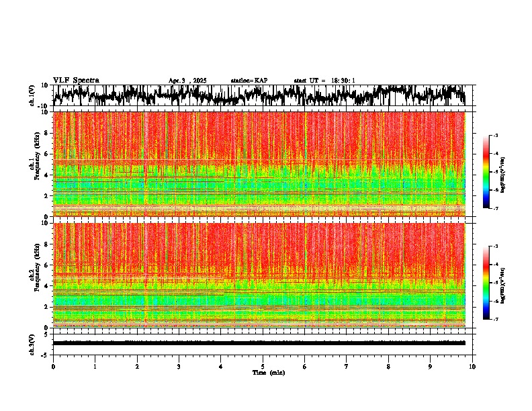Click the "ch.3(V)" axis label

point(32,345)
